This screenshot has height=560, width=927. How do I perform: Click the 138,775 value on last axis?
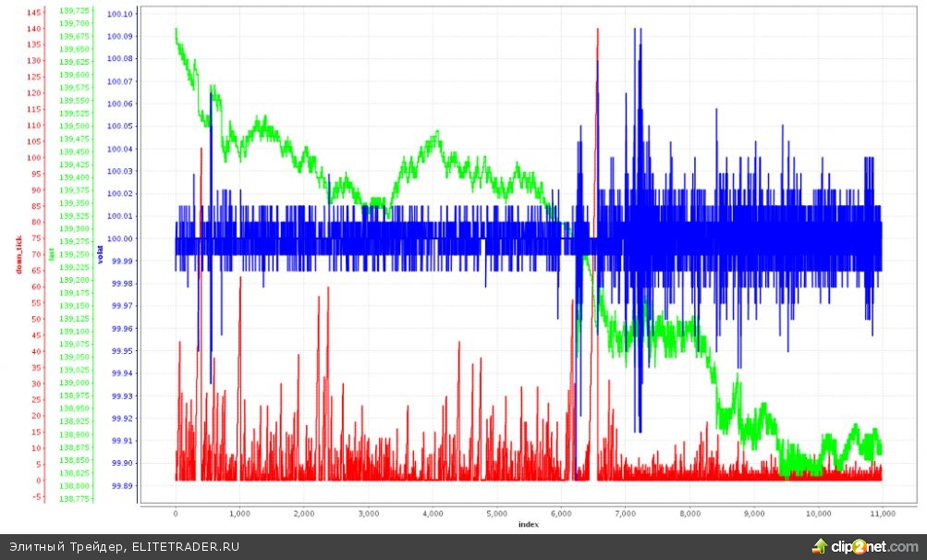coord(75,499)
